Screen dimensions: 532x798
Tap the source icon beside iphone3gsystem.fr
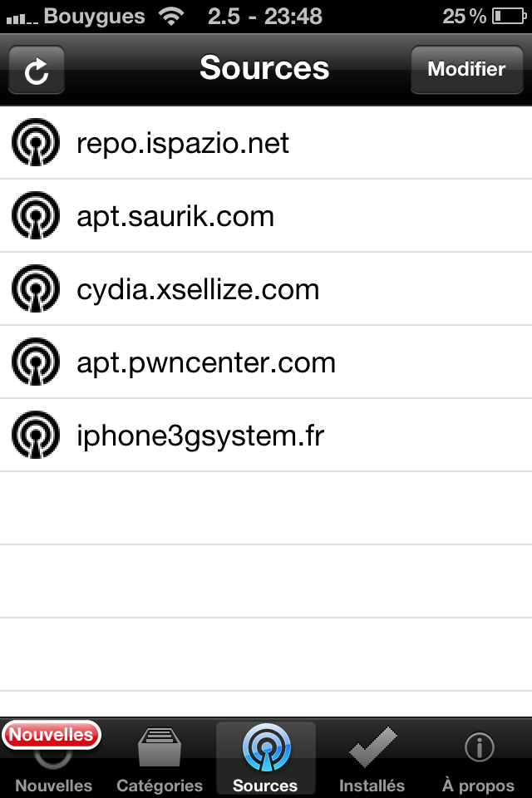coord(36,435)
